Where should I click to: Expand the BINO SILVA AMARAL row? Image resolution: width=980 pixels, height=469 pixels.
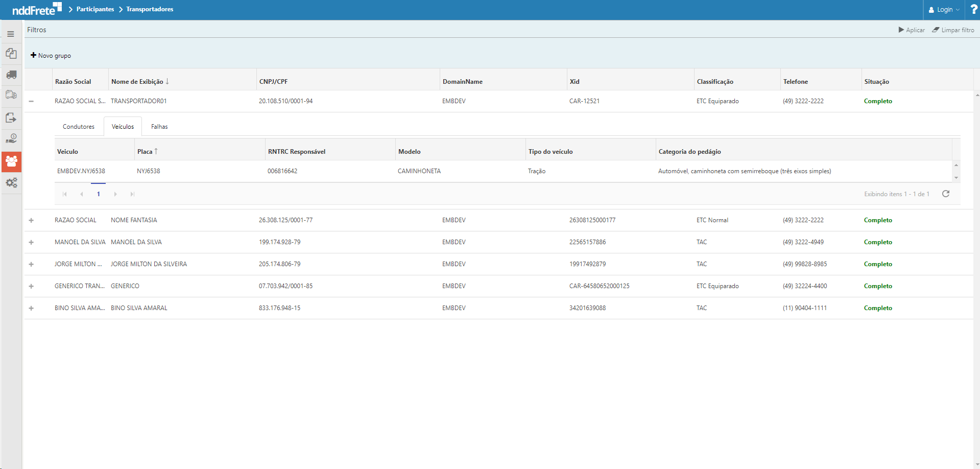pyautogui.click(x=31, y=308)
